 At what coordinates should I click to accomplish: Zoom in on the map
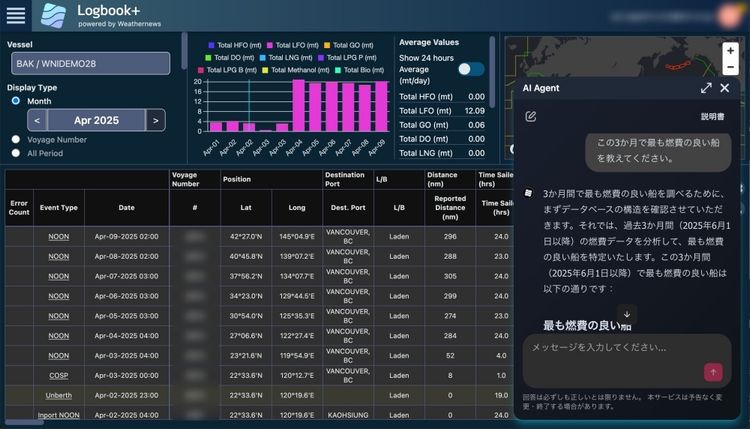point(731,50)
